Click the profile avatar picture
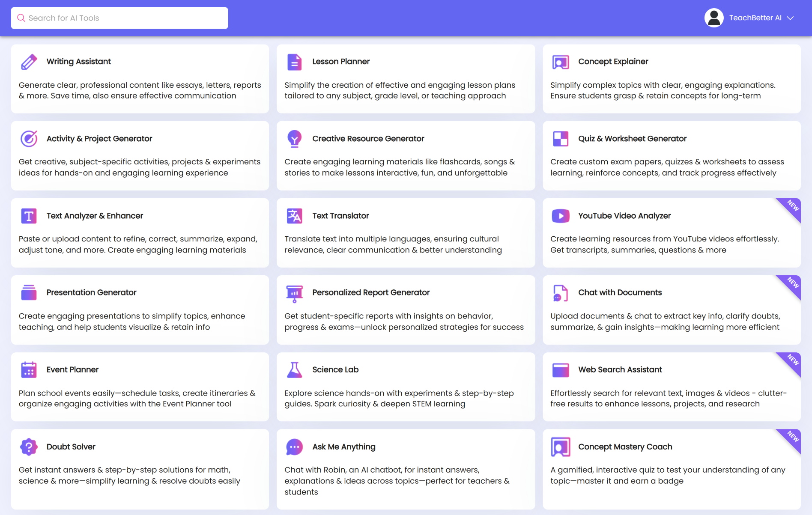 tap(713, 18)
